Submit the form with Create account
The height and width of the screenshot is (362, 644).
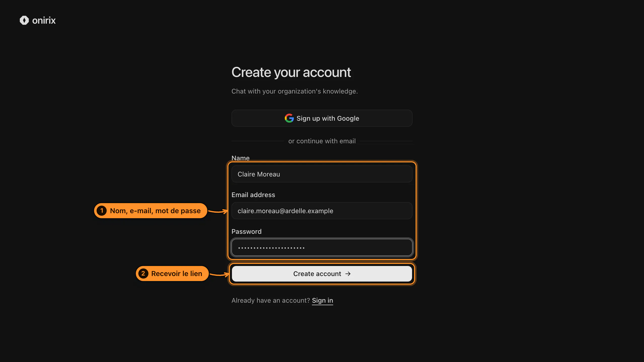[322, 274]
